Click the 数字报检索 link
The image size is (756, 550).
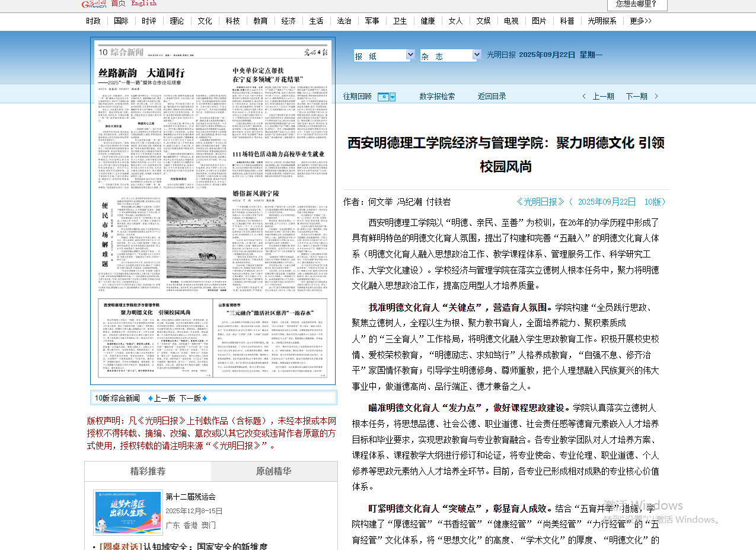coord(437,96)
